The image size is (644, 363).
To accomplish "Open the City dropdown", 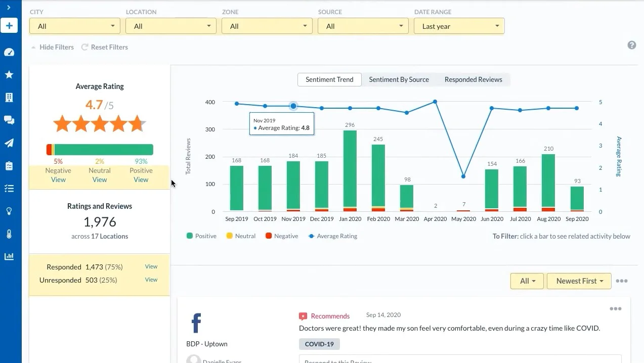I will pyautogui.click(x=75, y=26).
